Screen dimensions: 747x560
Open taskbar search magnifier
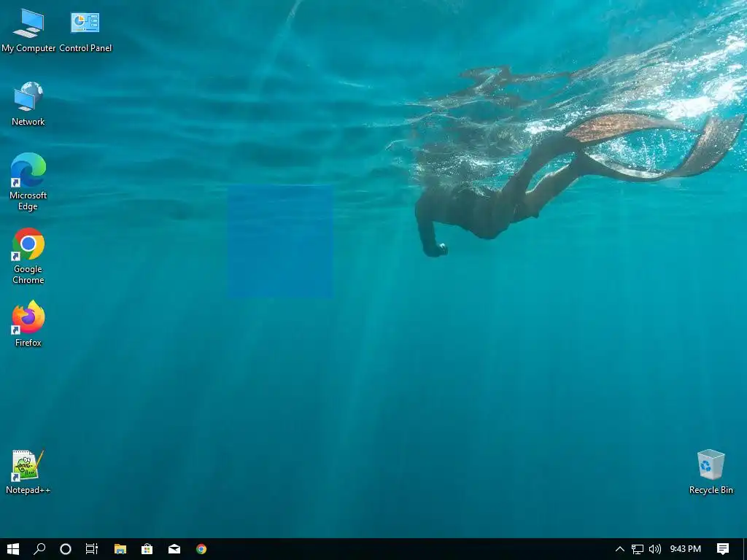click(x=39, y=549)
